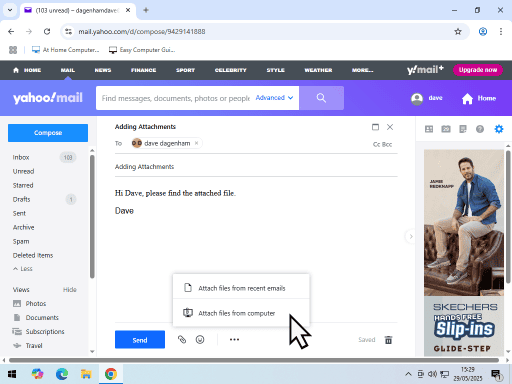The width and height of the screenshot is (512, 384).
Task: Close the compose message pane
Action: (390, 127)
